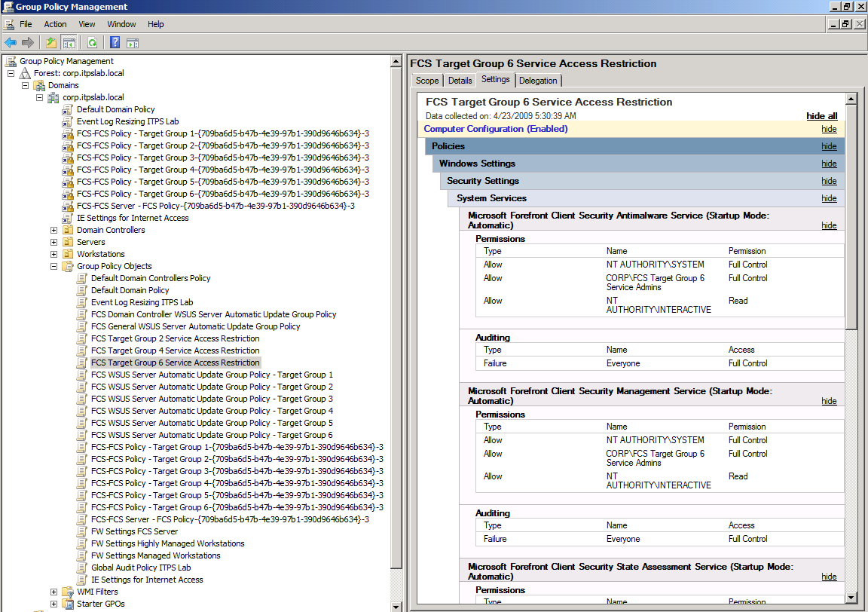
Task: Click the Back arrow toolbar icon
Action: coord(11,43)
